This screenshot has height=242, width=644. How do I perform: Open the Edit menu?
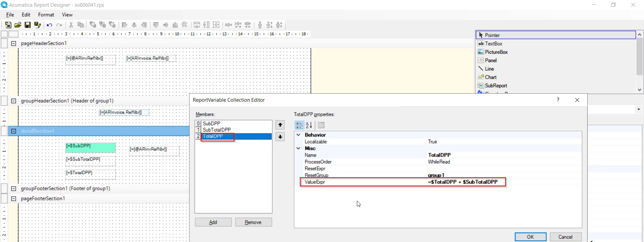(26, 15)
